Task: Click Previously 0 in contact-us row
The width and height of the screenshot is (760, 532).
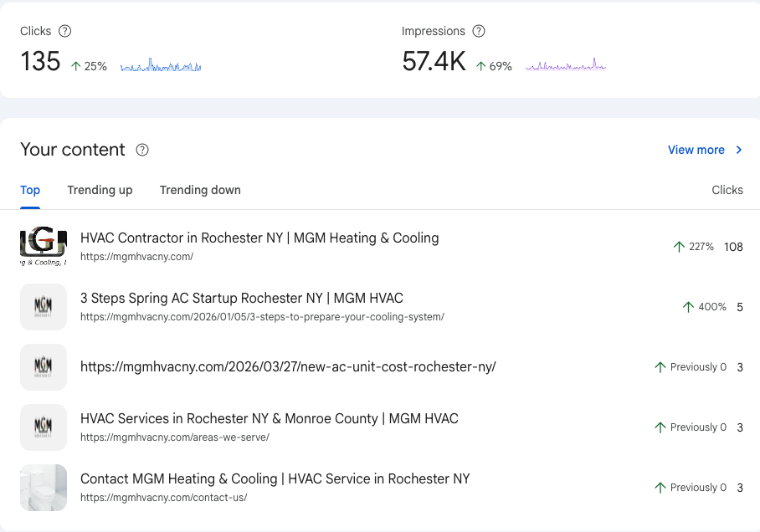Action: click(698, 487)
